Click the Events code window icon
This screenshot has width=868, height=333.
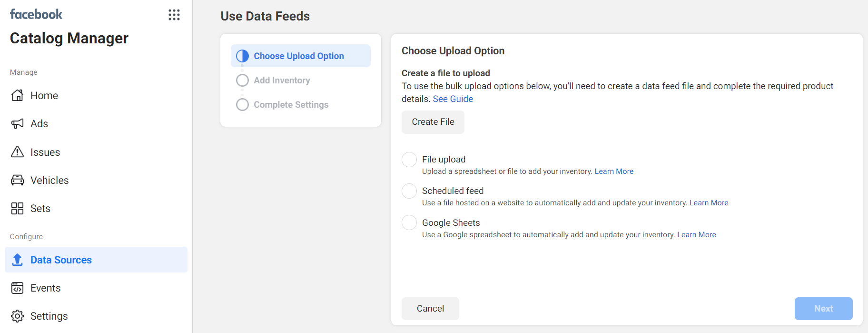17,288
